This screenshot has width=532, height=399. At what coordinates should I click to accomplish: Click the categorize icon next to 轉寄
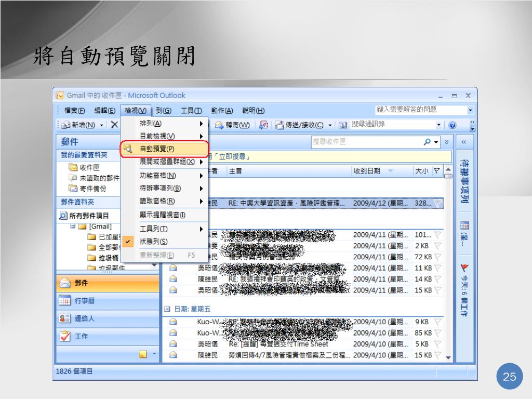pyautogui.click(x=263, y=125)
